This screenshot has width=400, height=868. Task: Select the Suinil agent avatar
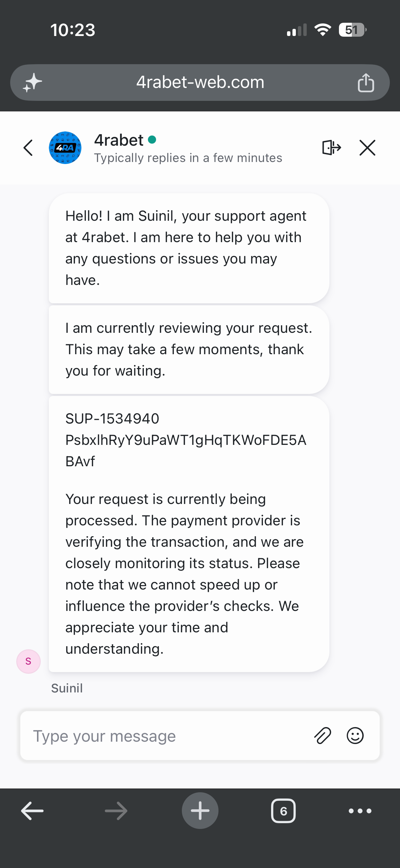point(28,661)
